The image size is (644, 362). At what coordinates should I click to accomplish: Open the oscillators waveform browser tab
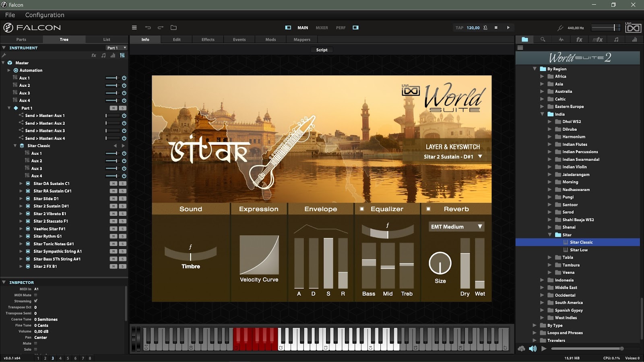pyautogui.click(x=561, y=39)
